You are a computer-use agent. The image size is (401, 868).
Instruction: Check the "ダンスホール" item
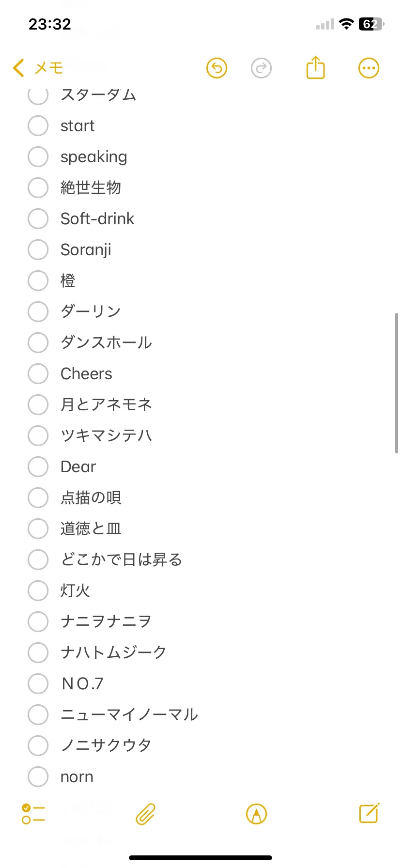click(38, 343)
